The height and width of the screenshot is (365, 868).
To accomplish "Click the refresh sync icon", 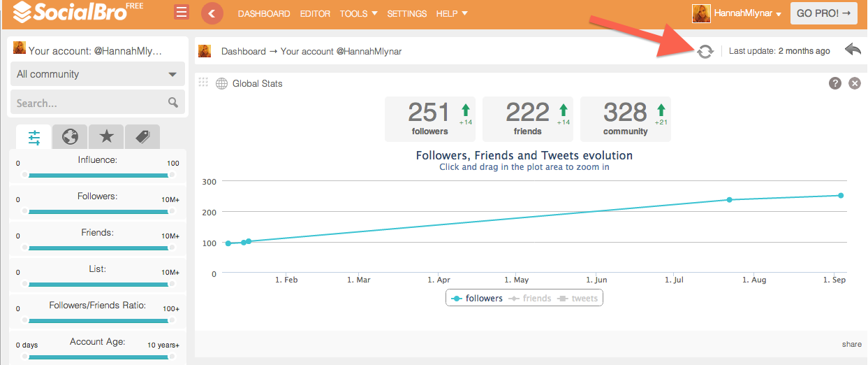I will [x=705, y=51].
